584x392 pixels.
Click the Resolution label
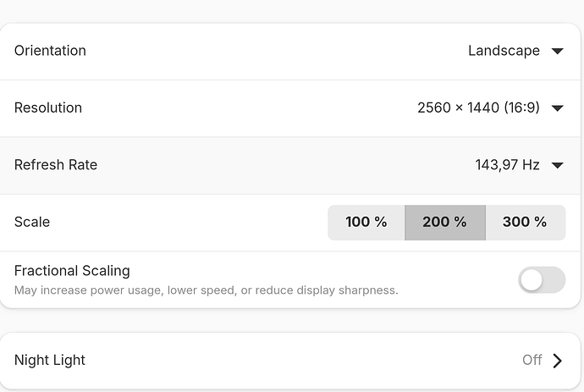pyautogui.click(x=48, y=108)
